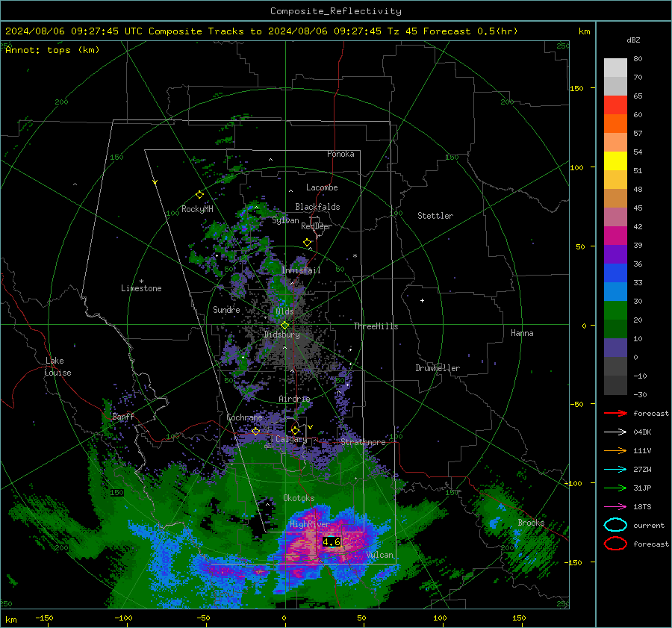Click the Blackfalds town label
The image size is (672, 628).
click(317, 207)
